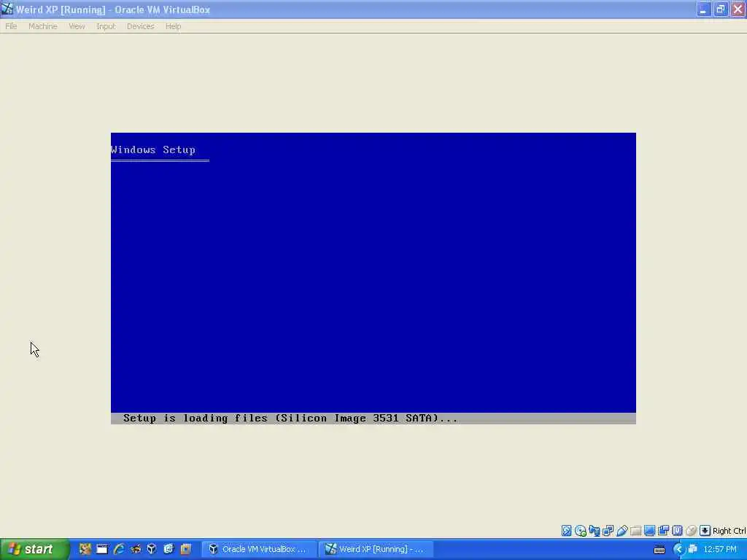Click the hard disk activity status icon
747x560 pixels.
[x=566, y=531]
